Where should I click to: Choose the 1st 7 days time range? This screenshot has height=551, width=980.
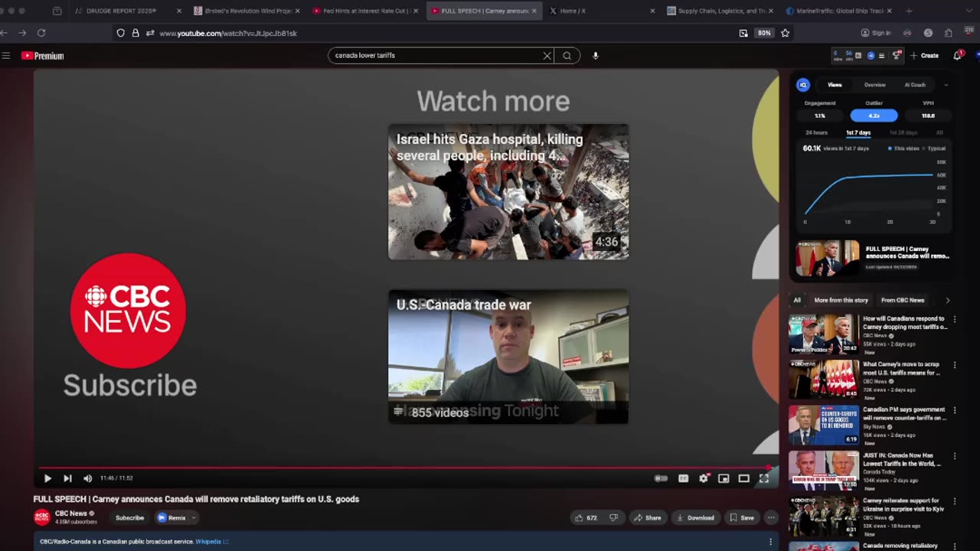[x=858, y=133]
